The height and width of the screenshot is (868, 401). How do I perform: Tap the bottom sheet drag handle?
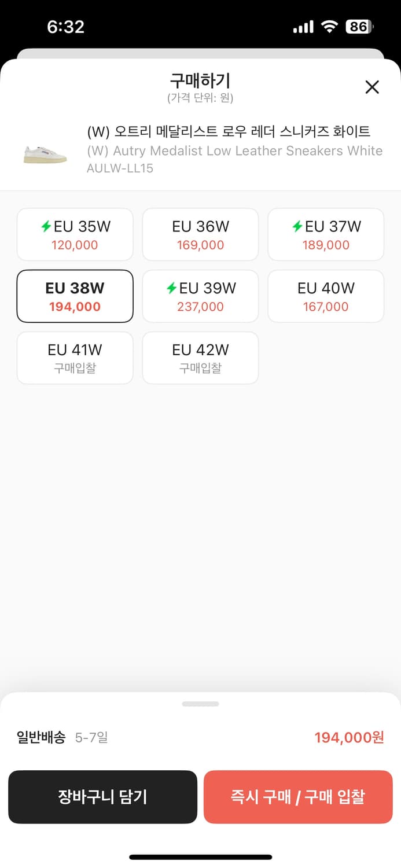click(200, 704)
